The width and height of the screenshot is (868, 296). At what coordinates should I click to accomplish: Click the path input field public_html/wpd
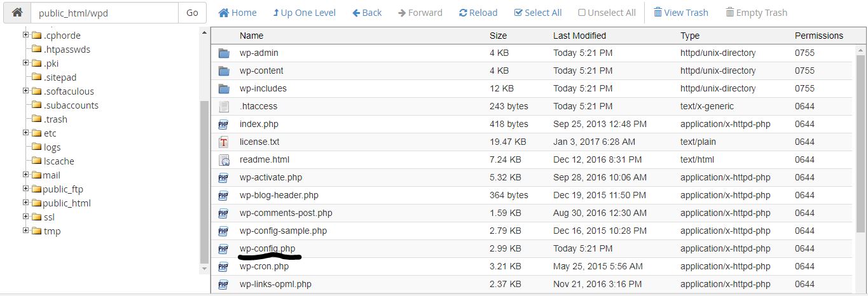[x=104, y=12]
